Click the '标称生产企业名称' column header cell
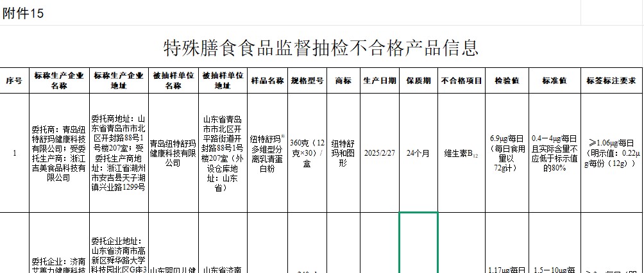 pos(58,81)
